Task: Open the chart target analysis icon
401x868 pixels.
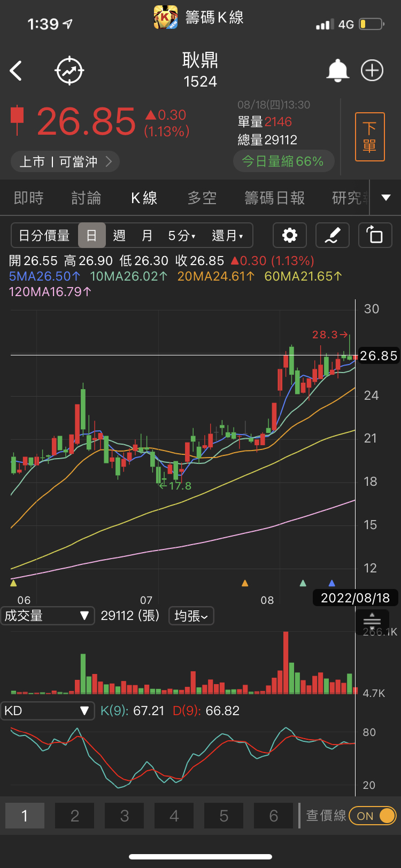Action: (70, 71)
